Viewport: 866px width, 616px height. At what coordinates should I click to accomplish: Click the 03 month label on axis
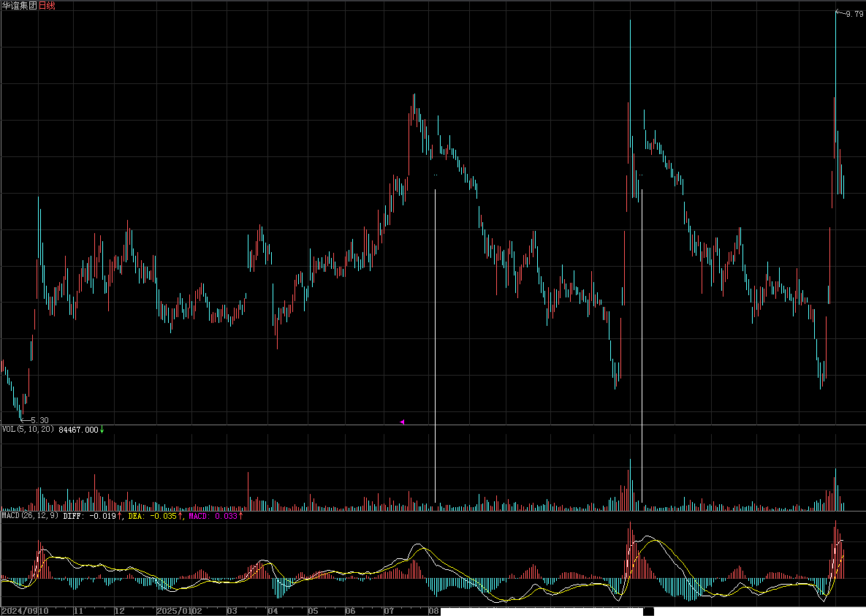pos(232,611)
